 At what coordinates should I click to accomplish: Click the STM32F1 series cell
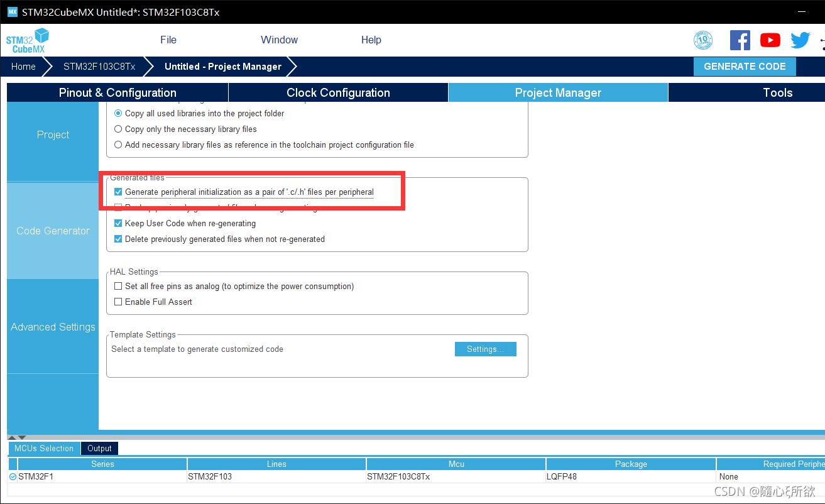(102, 476)
